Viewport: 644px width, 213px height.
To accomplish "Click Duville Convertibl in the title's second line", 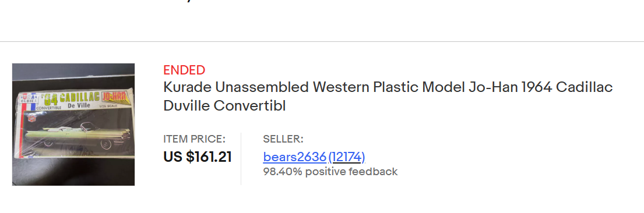I will pyautogui.click(x=224, y=106).
